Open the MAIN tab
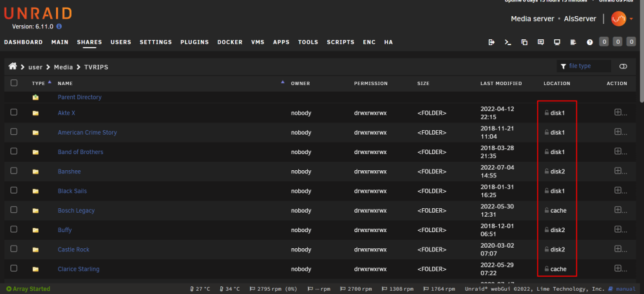Screen dimensions: 644x294 click(x=60, y=42)
